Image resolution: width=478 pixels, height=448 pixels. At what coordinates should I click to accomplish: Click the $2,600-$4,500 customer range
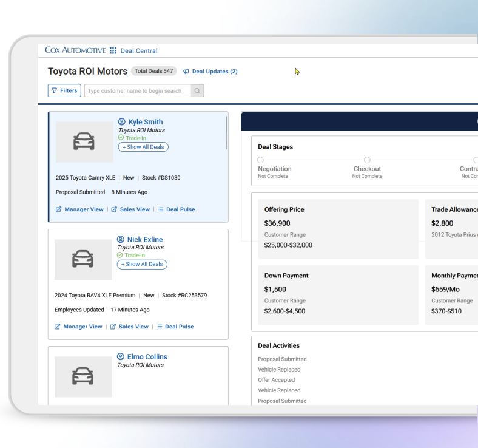(x=284, y=311)
